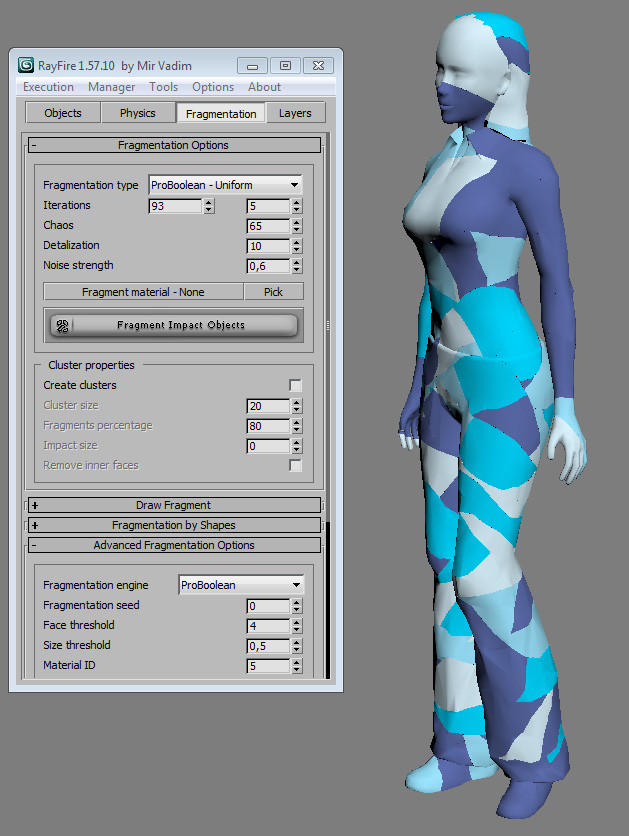Click the Material ID spinner arrows
This screenshot has height=836, width=629.
point(297,666)
